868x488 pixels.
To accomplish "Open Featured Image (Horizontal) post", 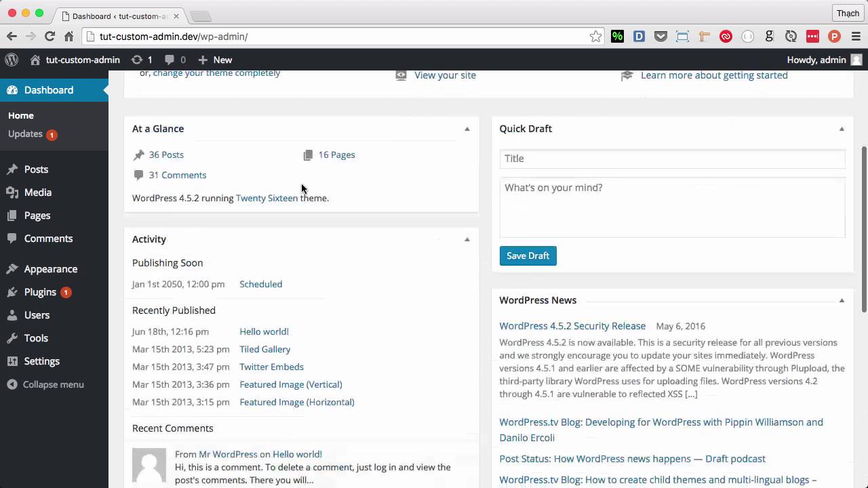I will (x=297, y=402).
